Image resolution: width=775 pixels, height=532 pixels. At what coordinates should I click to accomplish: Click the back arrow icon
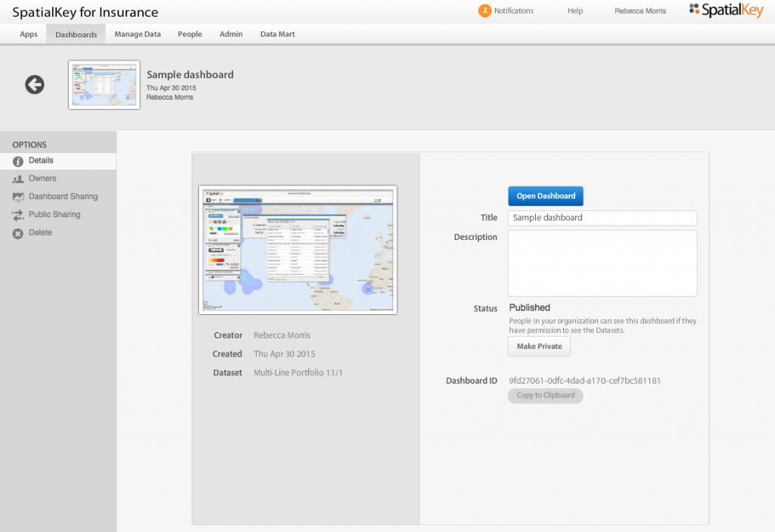coord(35,85)
